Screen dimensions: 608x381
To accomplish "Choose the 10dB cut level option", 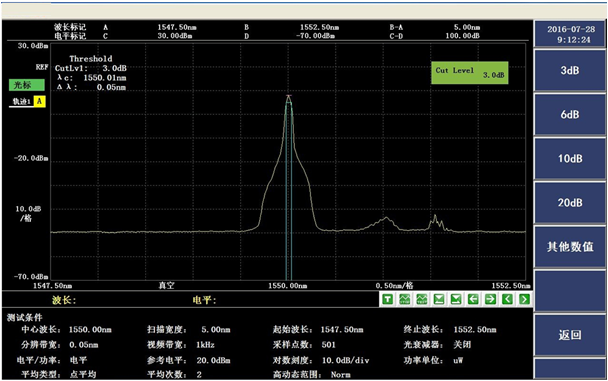I will [570, 159].
